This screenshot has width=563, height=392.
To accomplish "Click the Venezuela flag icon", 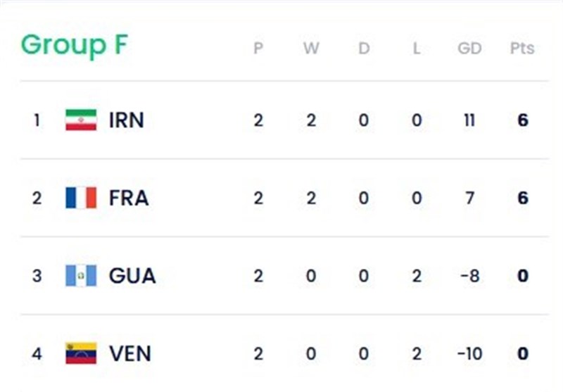I will (x=81, y=353).
